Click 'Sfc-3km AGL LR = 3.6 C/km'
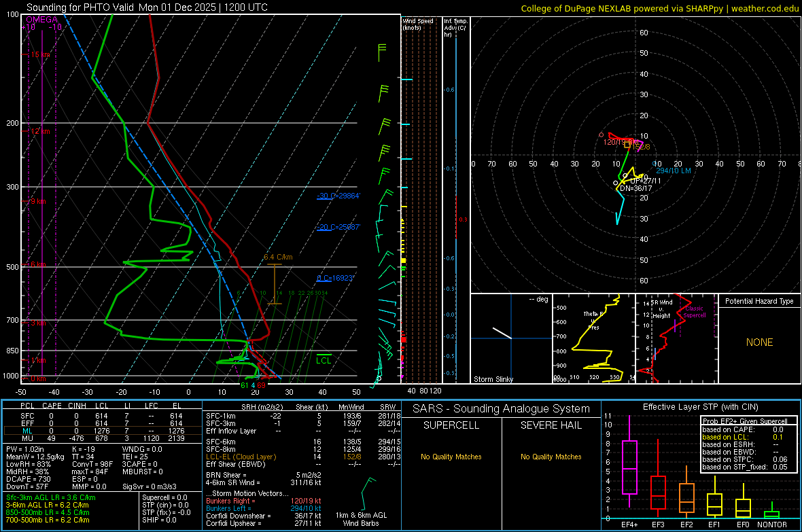802x532 pixels. (x=51, y=498)
